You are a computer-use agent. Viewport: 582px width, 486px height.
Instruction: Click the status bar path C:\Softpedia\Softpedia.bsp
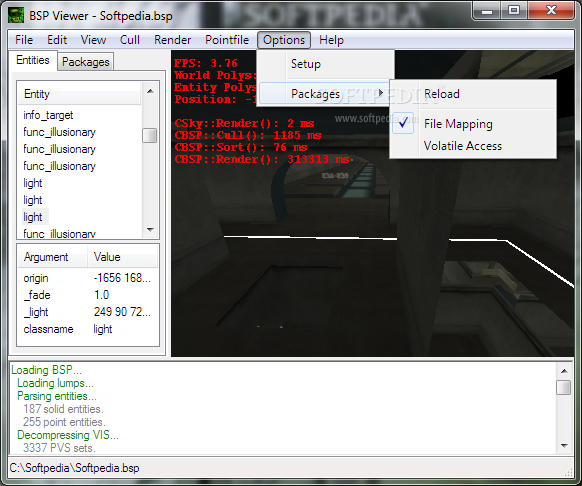click(x=74, y=468)
